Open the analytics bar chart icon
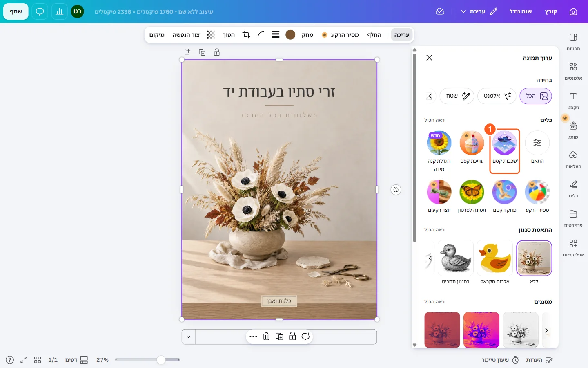The image size is (588, 368). point(60,11)
